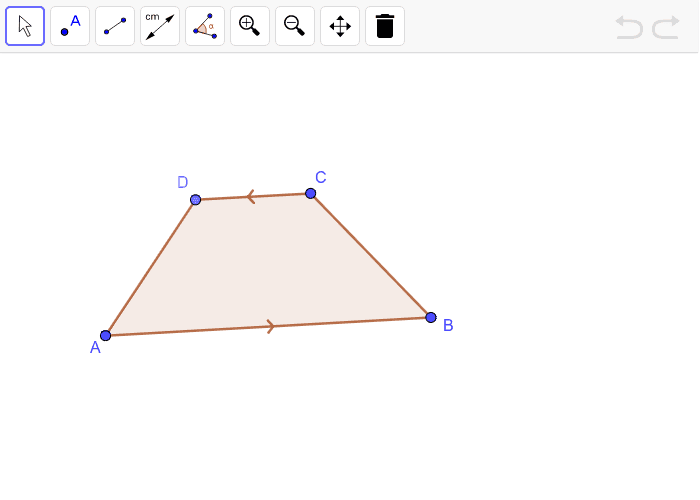Pick the Distance or Length tool
The width and height of the screenshot is (700, 500).
[160, 26]
